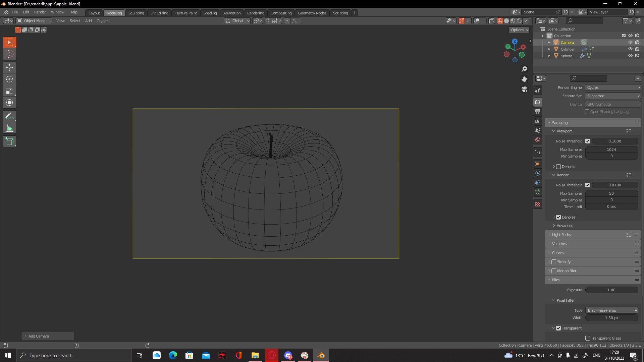Switch to the Geometry Nodes workspace tab
This screenshot has height=362, width=644.
(312, 13)
